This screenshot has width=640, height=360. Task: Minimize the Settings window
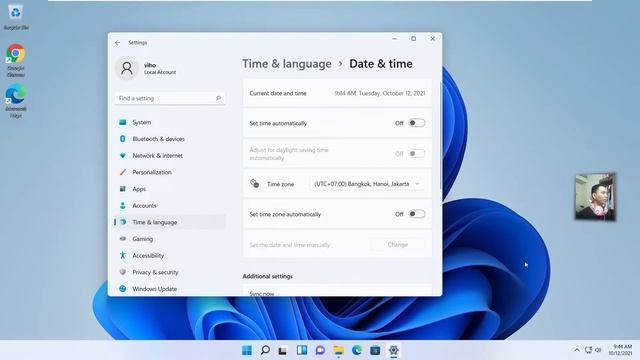(x=395, y=39)
